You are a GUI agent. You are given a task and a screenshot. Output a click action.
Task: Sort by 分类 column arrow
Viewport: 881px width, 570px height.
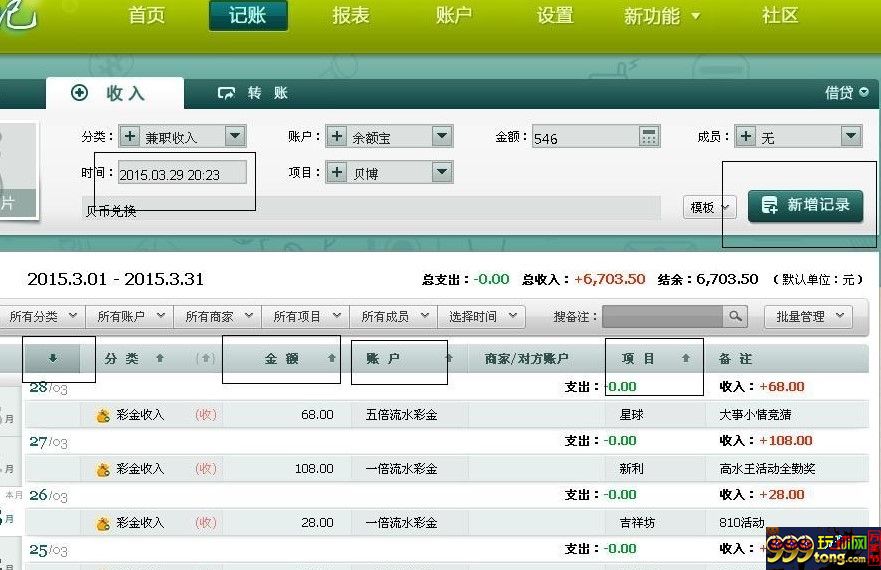click(x=160, y=359)
